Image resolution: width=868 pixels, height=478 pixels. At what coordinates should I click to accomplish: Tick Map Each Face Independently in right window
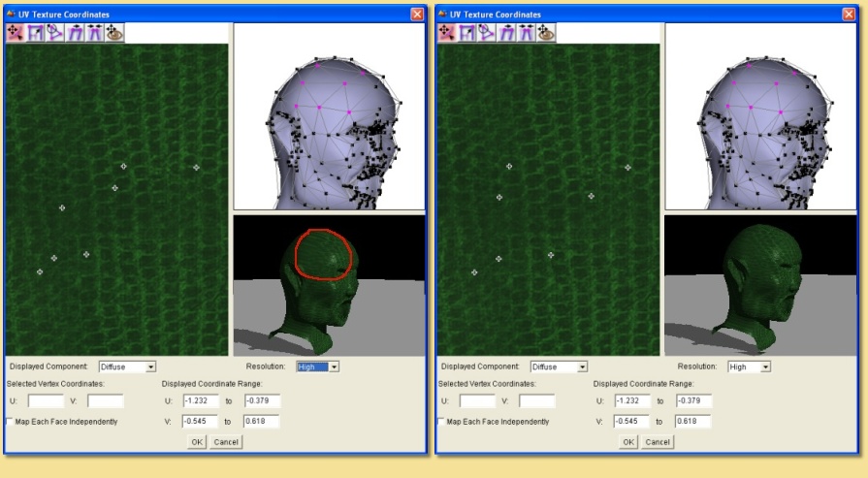441,422
